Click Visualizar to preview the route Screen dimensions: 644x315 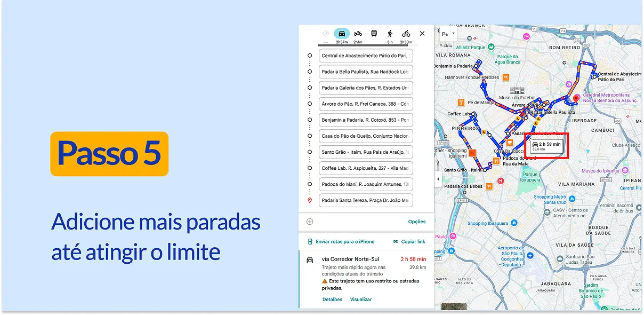click(361, 300)
